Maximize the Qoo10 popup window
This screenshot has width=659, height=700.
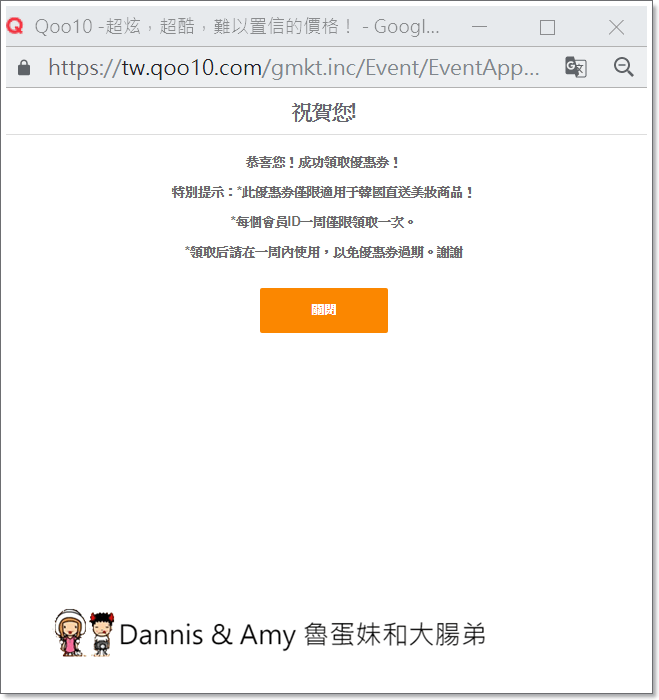pos(547,27)
